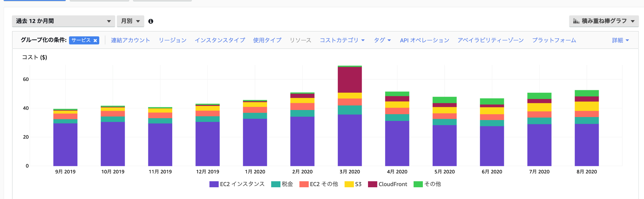Click the info icon beside 月別
The height and width of the screenshot is (199, 644).
coord(151,21)
